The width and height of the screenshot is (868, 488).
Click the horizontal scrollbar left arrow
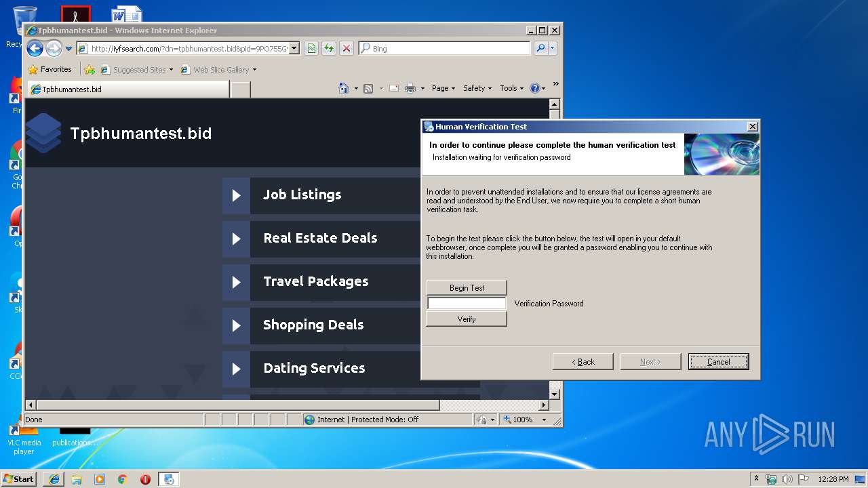(x=31, y=405)
